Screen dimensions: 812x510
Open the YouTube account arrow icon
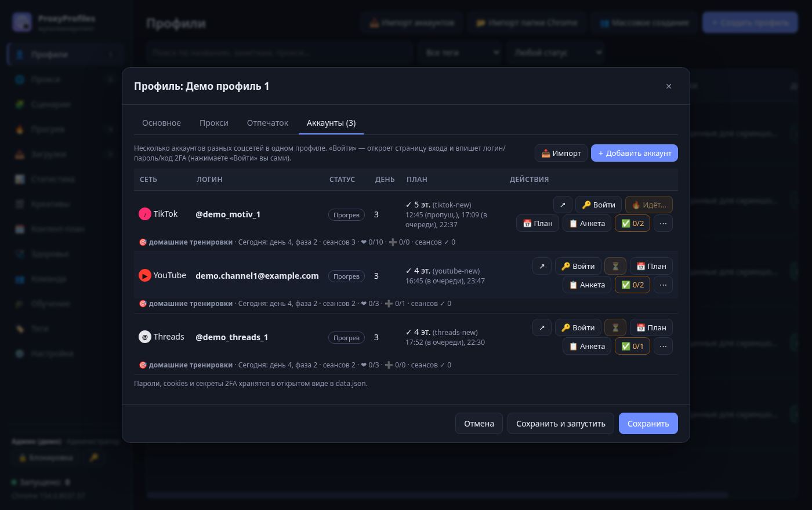[542, 266]
